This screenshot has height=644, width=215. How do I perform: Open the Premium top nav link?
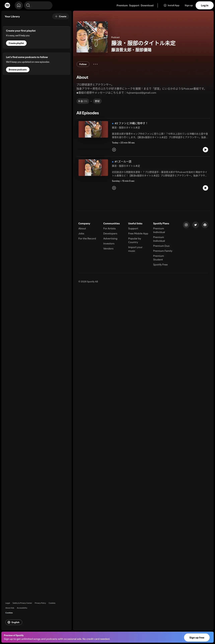point(122,6)
